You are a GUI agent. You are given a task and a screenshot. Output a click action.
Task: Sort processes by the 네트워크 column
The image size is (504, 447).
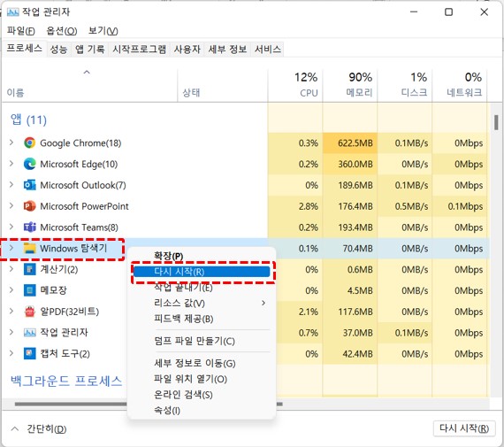[x=459, y=86]
